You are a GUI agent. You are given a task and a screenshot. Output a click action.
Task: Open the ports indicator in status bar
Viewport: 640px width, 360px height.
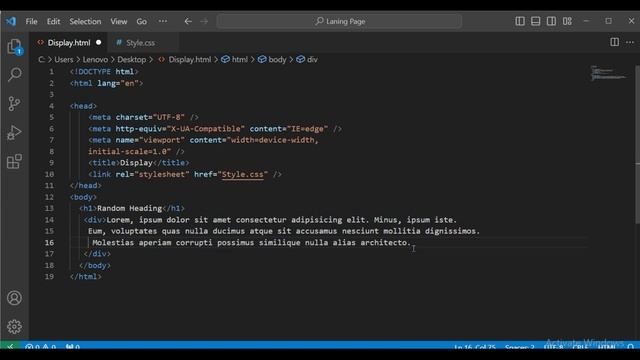(73, 347)
